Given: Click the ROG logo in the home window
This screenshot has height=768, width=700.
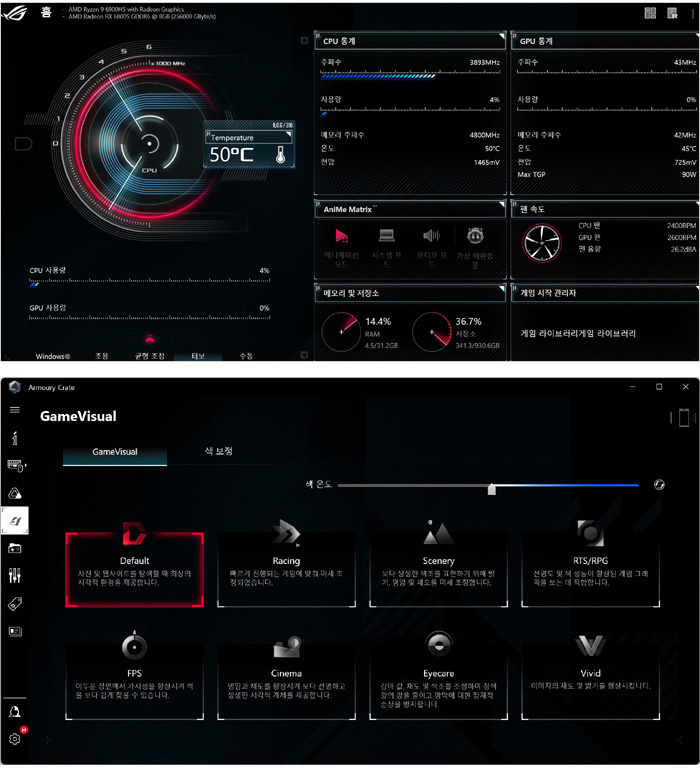Looking at the screenshot, I should point(14,13).
